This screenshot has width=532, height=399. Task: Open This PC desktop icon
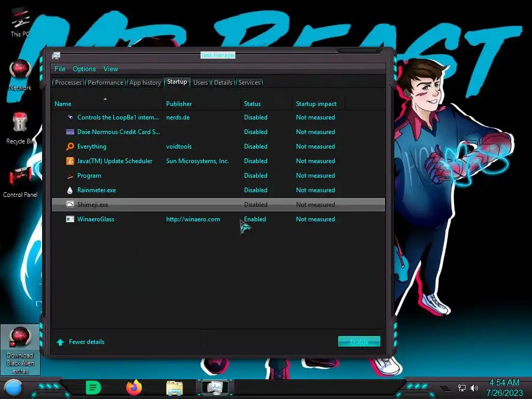pos(20,22)
